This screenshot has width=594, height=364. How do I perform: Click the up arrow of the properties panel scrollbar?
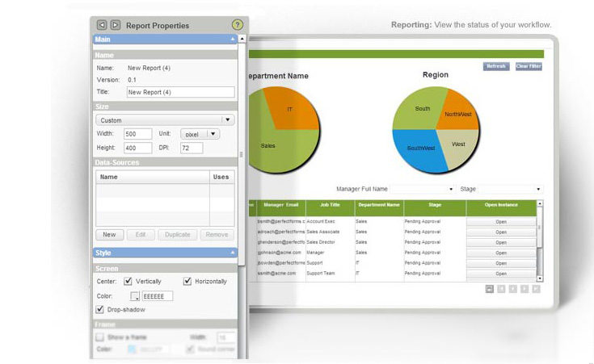[242, 39]
